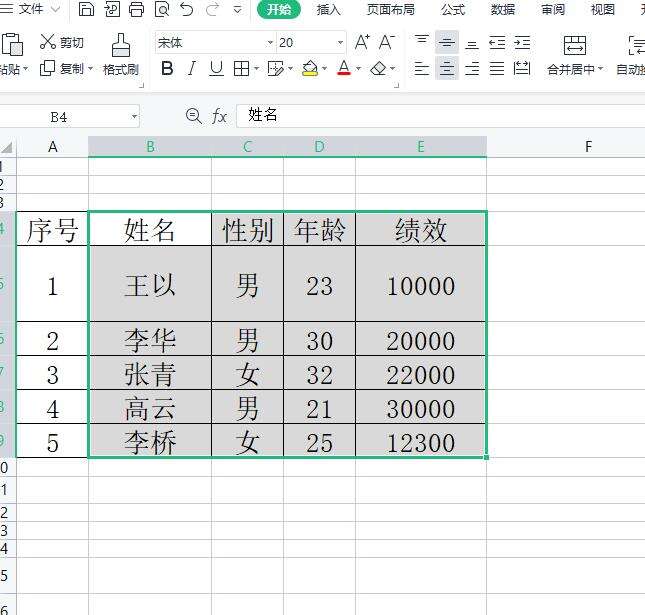Activate the Format Painter (格式刷)
Viewport: 645px width, 615px height.
point(121,55)
